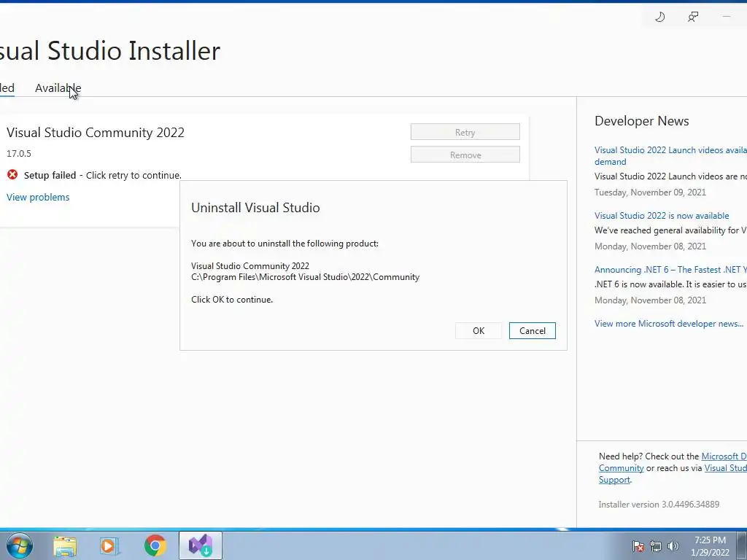This screenshot has height=560, width=747.
Task: Click the Remove button
Action: click(465, 155)
